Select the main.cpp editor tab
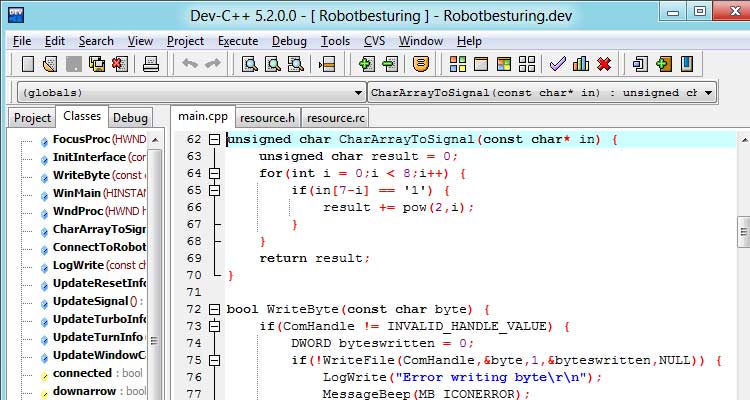 [203, 116]
